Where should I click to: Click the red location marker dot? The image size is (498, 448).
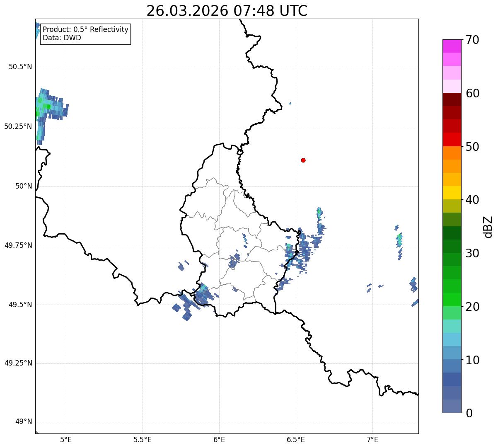(x=303, y=160)
